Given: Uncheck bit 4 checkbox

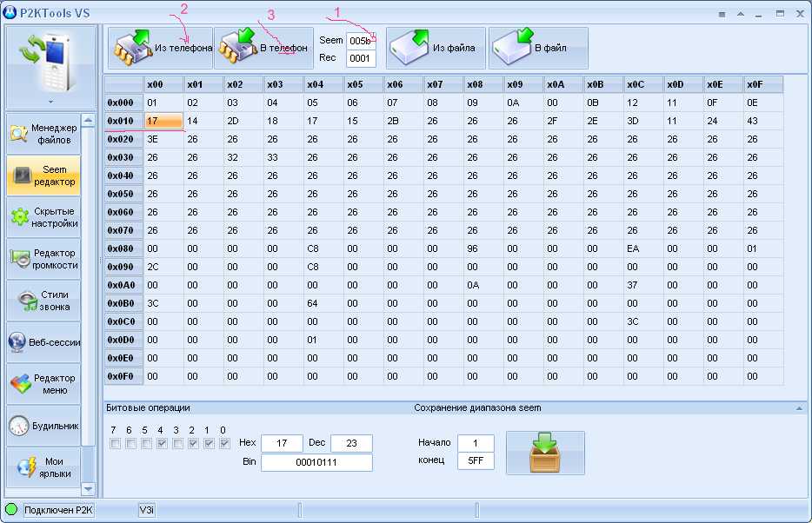Looking at the screenshot, I should click(162, 443).
